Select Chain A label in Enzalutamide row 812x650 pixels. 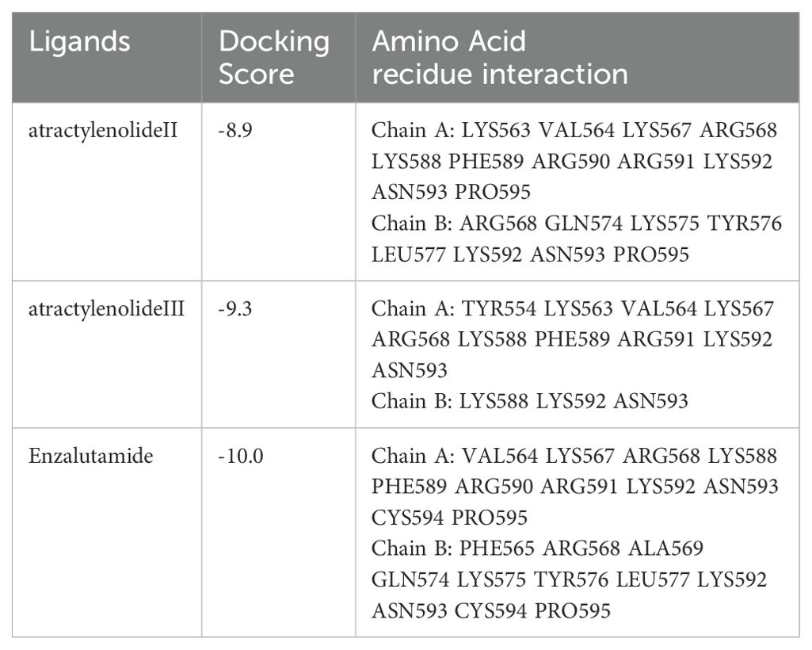[x=413, y=456]
